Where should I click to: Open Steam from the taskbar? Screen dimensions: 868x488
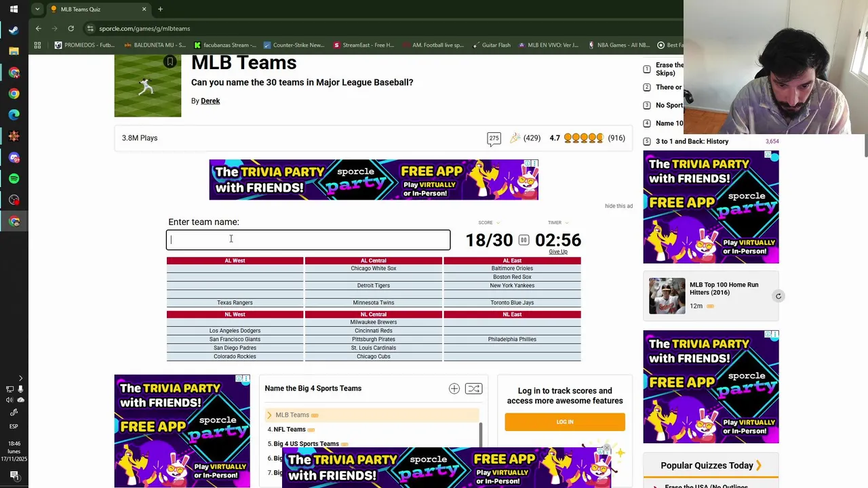tap(14, 30)
